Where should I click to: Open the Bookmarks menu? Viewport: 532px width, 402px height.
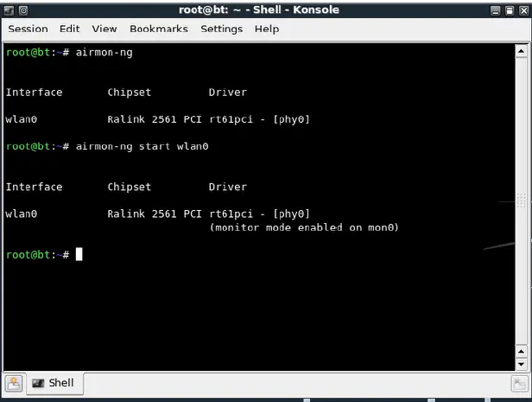[x=159, y=29]
